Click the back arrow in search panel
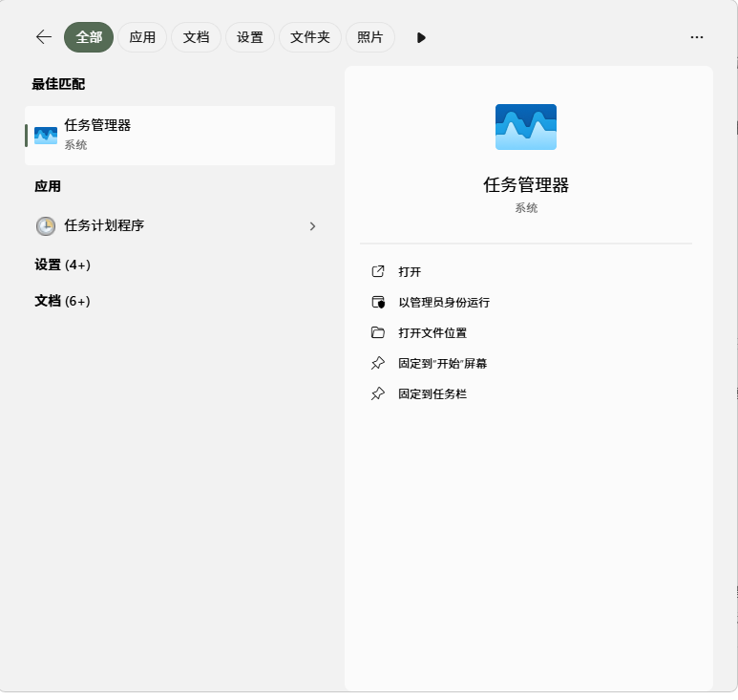The height and width of the screenshot is (700, 738). coord(43,37)
